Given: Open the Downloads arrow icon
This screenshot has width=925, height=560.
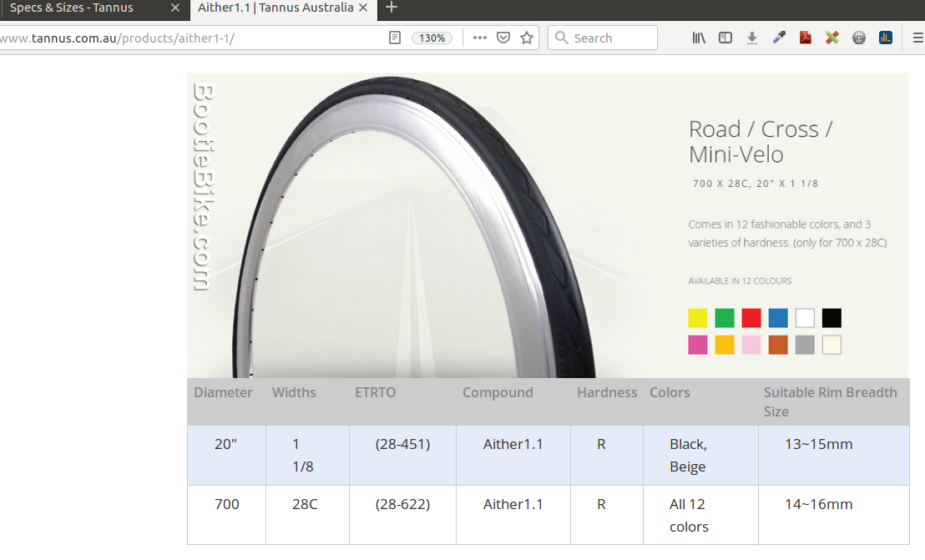Looking at the screenshot, I should (x=752, y=38).
